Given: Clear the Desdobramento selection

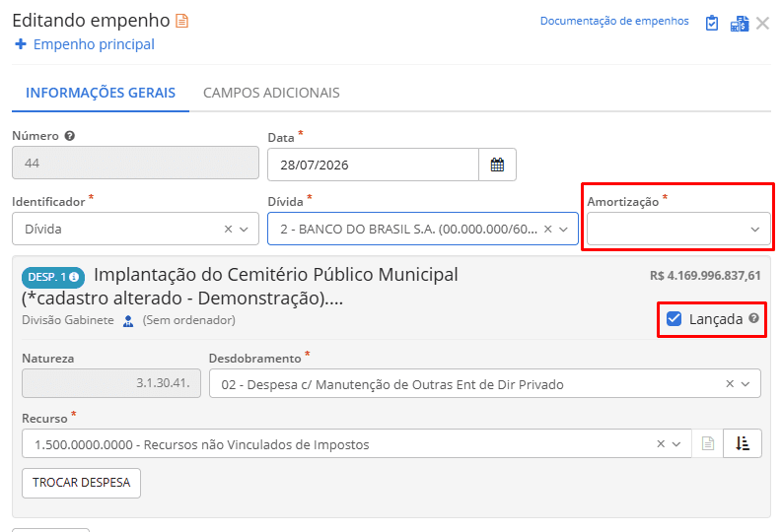Looking at the screenshot, I should pyautogui.click(x=730, y=383).
